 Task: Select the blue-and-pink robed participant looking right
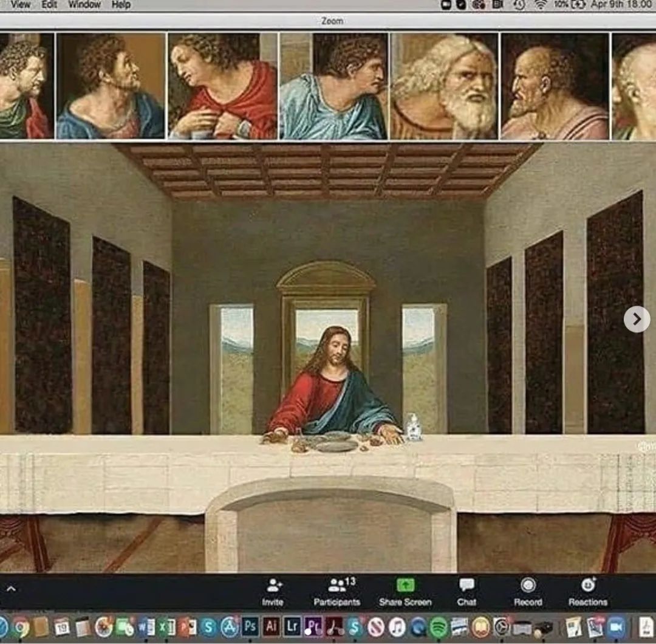[x=111, y=86]
